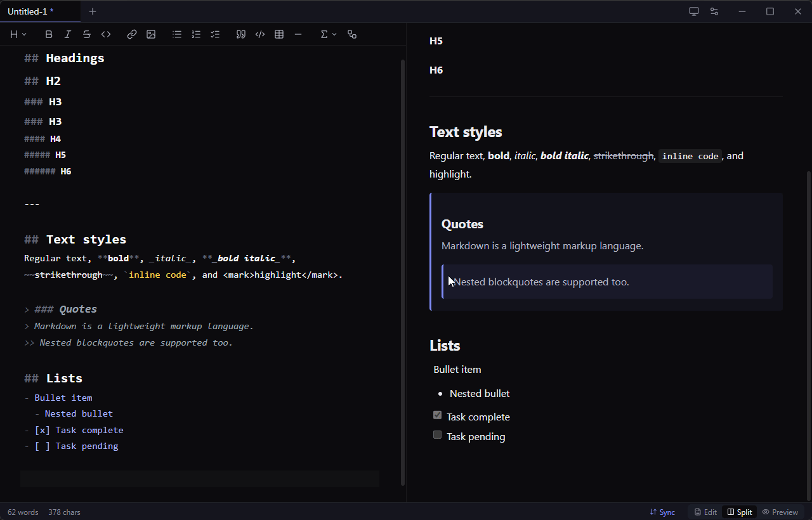Insert a table from the toolbar
The height and width of the screenshot is (520, 812).
[x=279, y=34]
